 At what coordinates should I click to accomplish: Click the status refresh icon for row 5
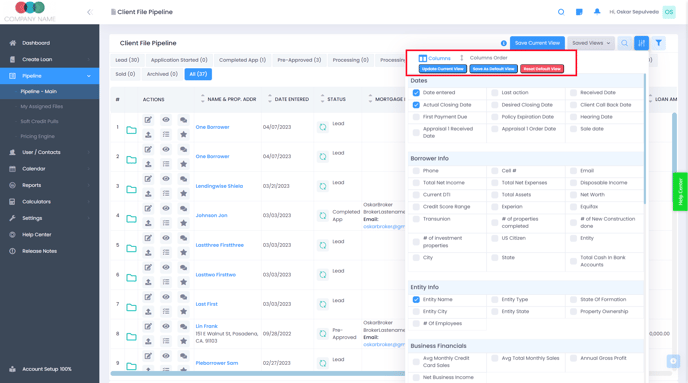322,245
